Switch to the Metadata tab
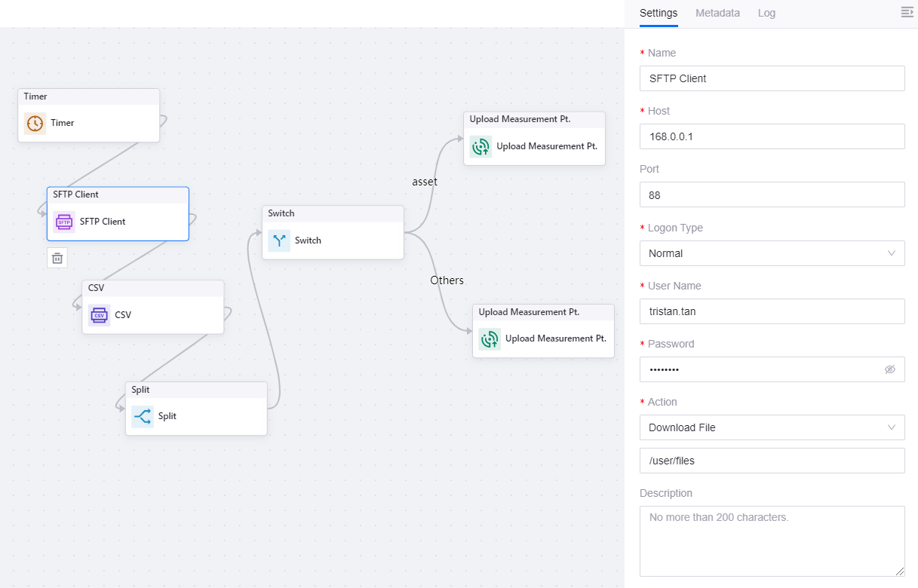This screenshot has height=588, width=918. tap(717, 13)
